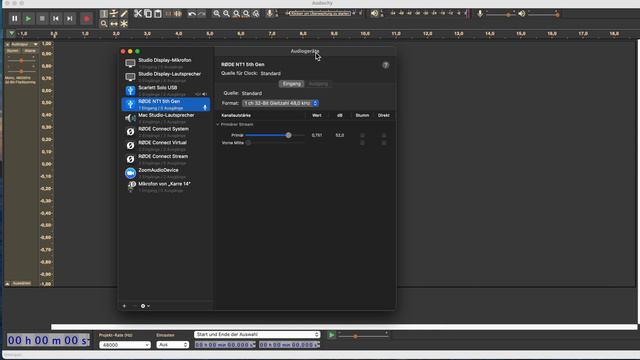Open the Einrasten Aus dropdown
The image size is (640, 360).
(x=173, y=345)
